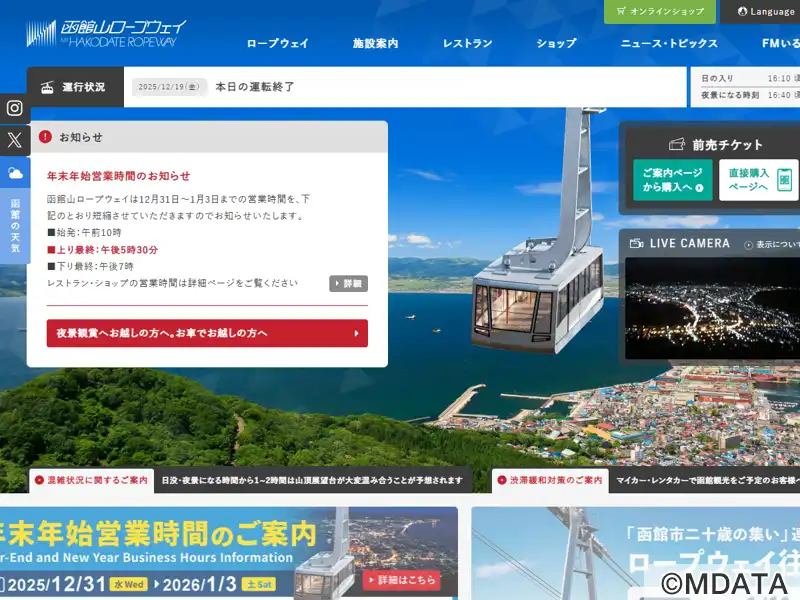Open the オンラインショップ button
This screenshot has height=600, width=800.
[x=660, y=11]
